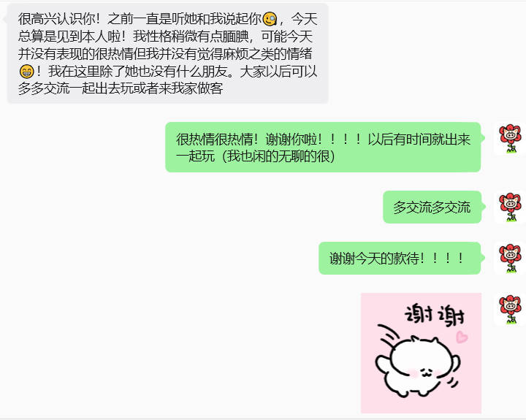
Task: Click avatar beside '很热情很热情' message
Action: [510, 139]
